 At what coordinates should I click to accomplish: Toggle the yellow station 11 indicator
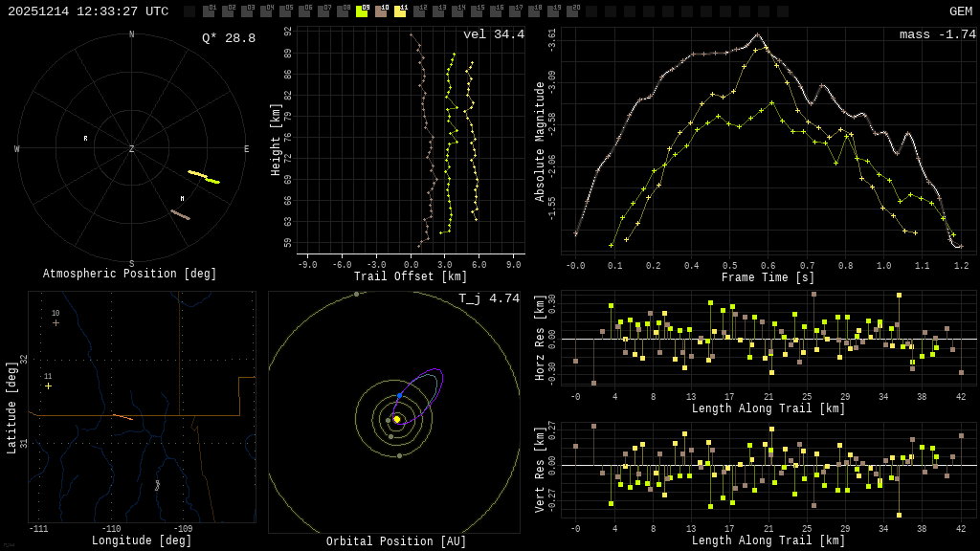point(400,11)
